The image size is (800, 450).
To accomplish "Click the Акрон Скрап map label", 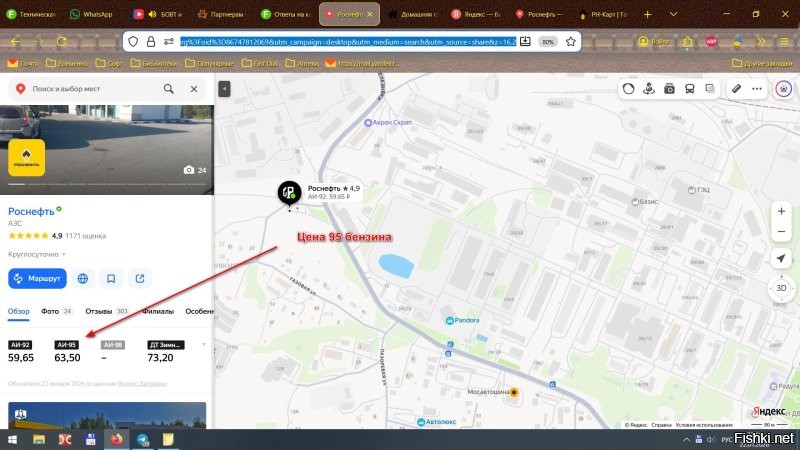I will (388, 122).
